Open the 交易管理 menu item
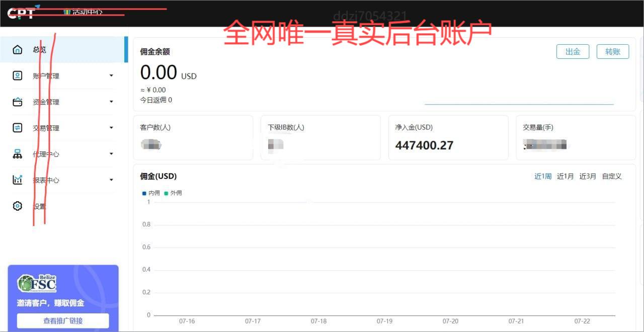Screen dimensions: 644x332 [63, 128]
